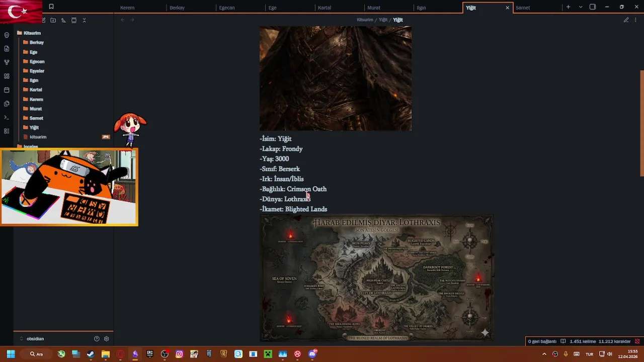Click the '-Lakap: Frondy' line

281,149
